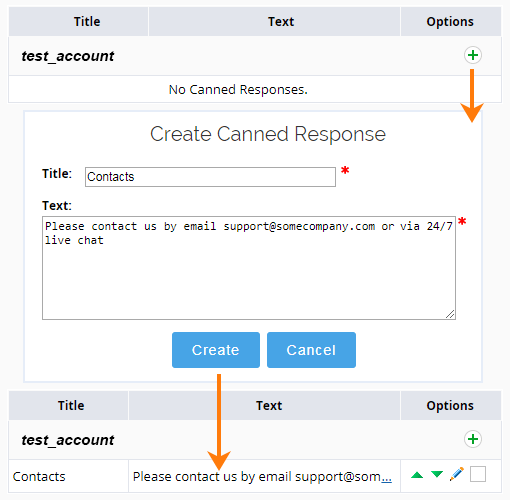Click the top test_account group row label
510x500 pixels.
point(68,56)
